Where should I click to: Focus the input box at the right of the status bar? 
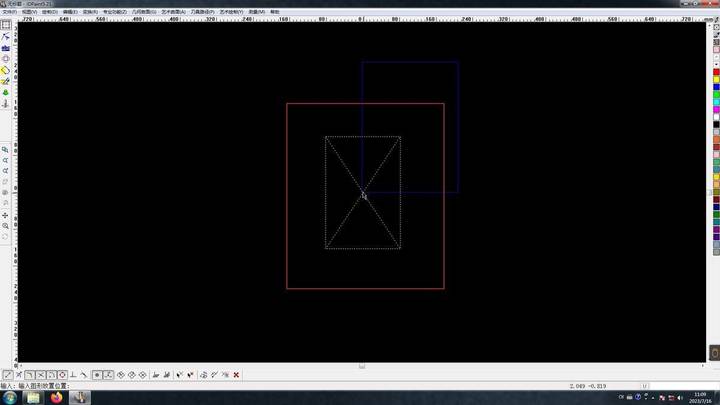click(684, 386)
